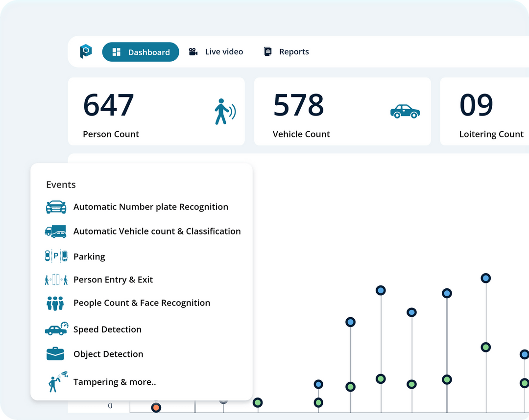Image resolution: width=529 pixels, height=420 pixels.
Task: Click the Automatic Number plate Recognition car icon
Action: [x=56, y=207]
